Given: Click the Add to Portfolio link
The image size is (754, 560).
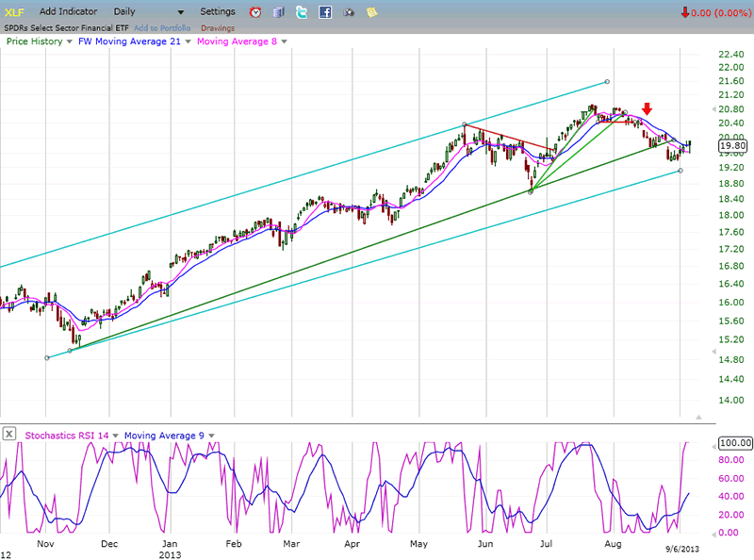Looking at the screenshot, I should pyautogui.click(x=160, y=28).
